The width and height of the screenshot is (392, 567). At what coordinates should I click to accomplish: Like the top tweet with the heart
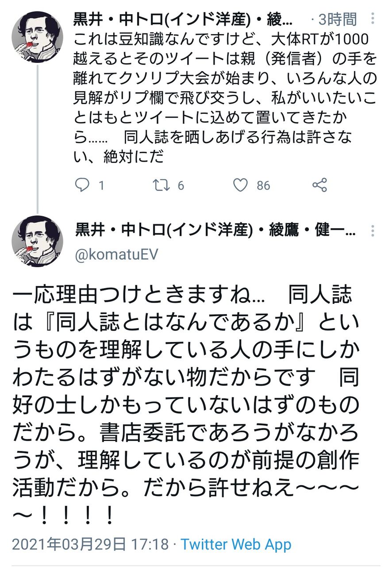click(240, 185)
